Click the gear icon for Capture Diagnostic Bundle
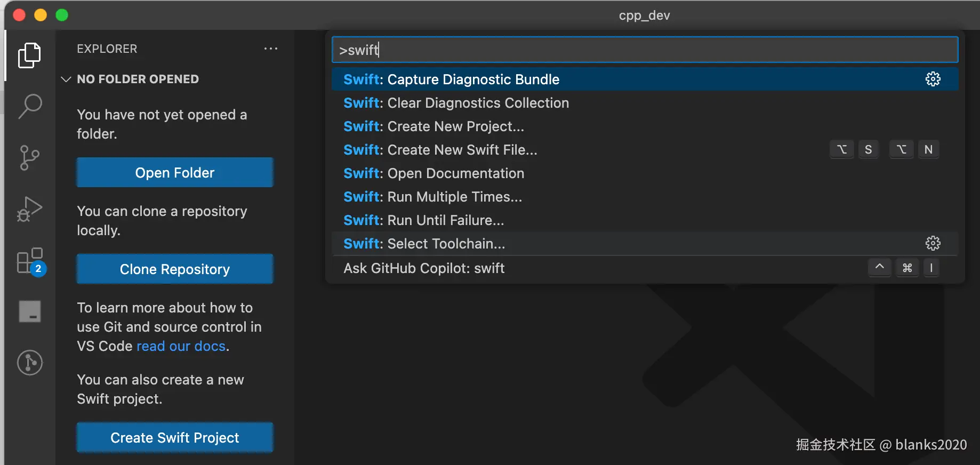 tap(933, 79)
